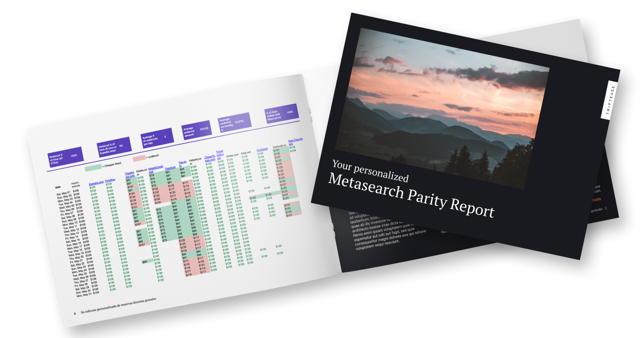Click the '= Cheaper direct' legend label
Screen dimensions: 644x338
(112, 165)
